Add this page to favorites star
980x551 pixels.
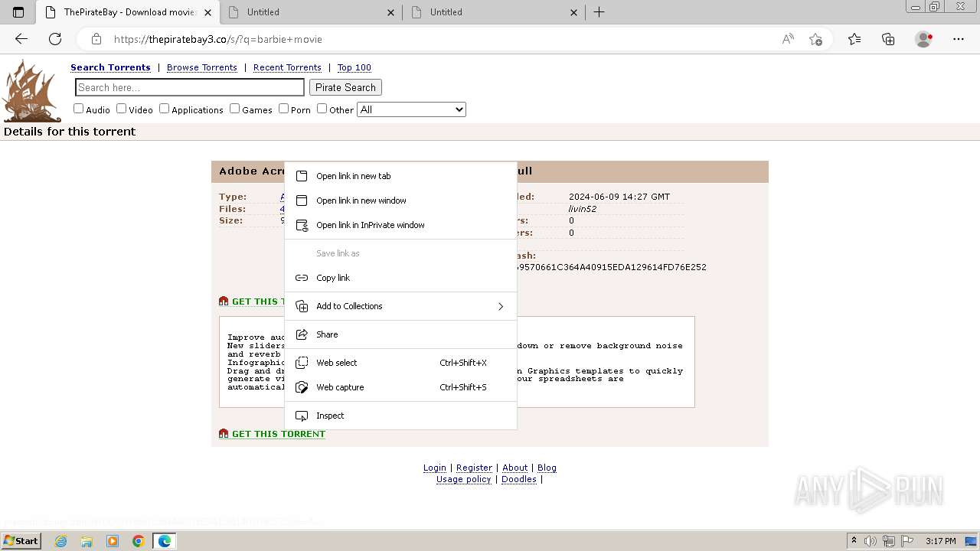coord(815,39)
